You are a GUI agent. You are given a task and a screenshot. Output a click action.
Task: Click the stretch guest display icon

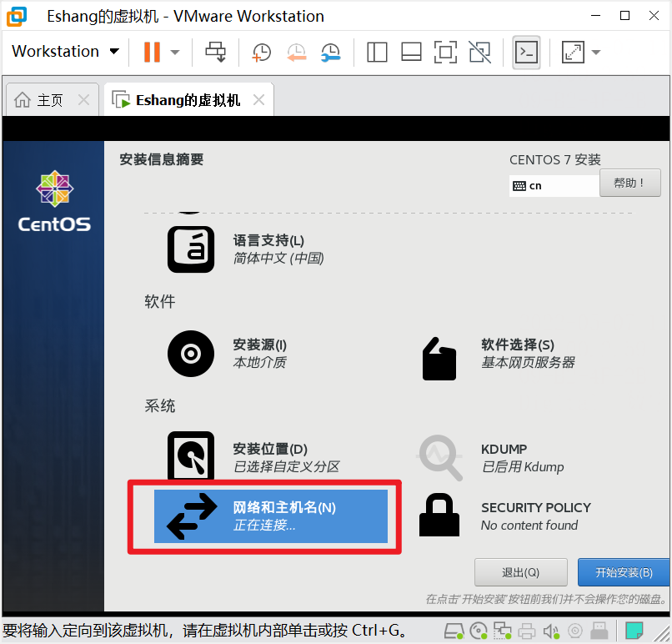pyautogui.click(x=573, y=52)
